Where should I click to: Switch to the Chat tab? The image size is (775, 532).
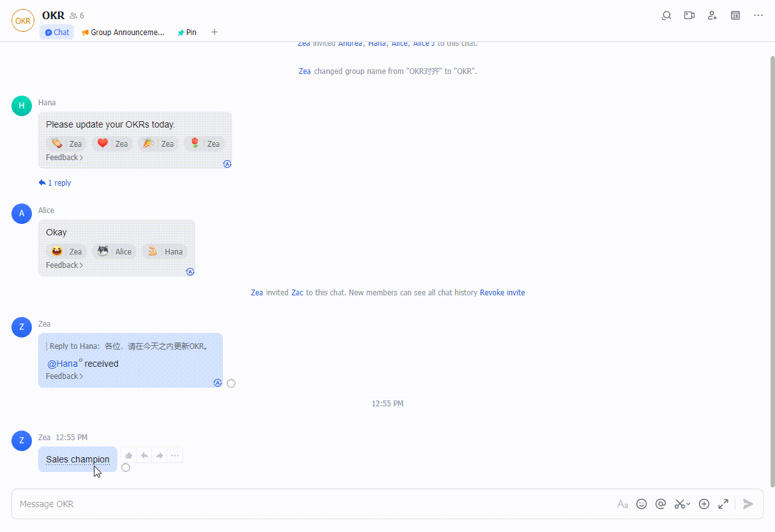point(57,32)
